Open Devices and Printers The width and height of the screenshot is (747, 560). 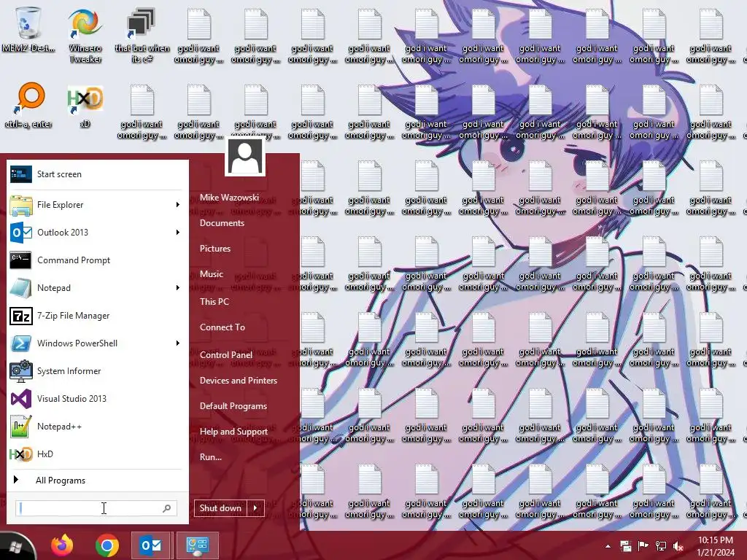click(239, 381)
